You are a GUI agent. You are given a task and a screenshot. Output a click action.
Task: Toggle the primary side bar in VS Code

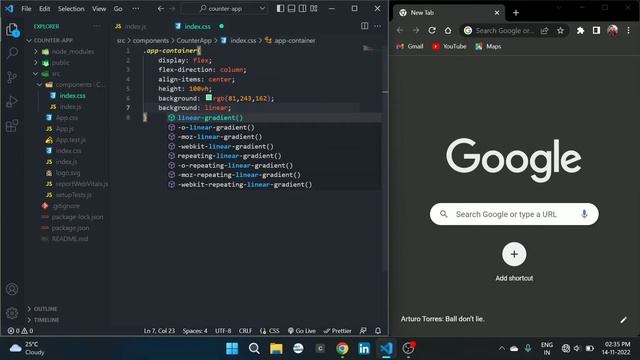pyautogui.click(x=280, y=9)
